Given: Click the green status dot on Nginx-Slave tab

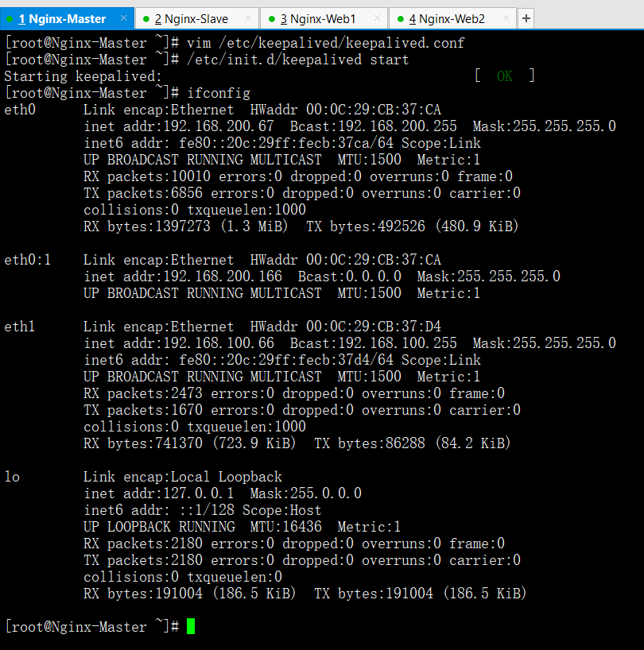Looking at the screenshot, I should (x=146, y=19).
